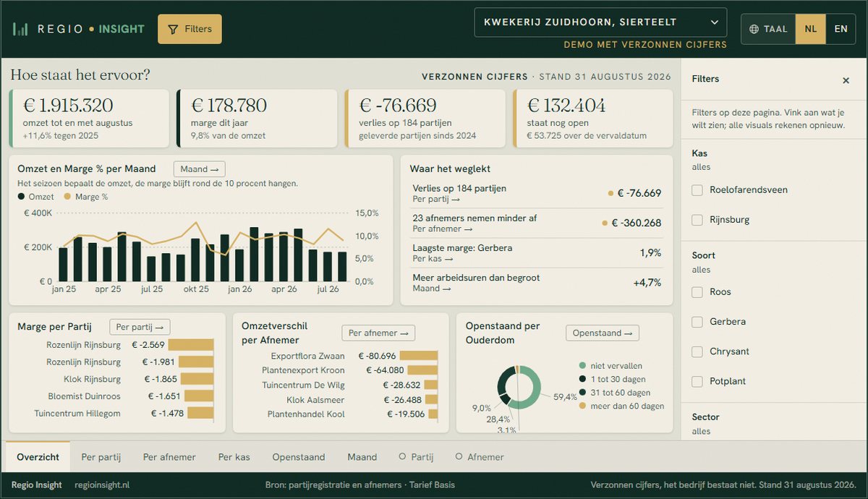Open Per afnemer → link under 23 afnemers
This screenshot has width=868, height=499.
[x=443, y=229]
